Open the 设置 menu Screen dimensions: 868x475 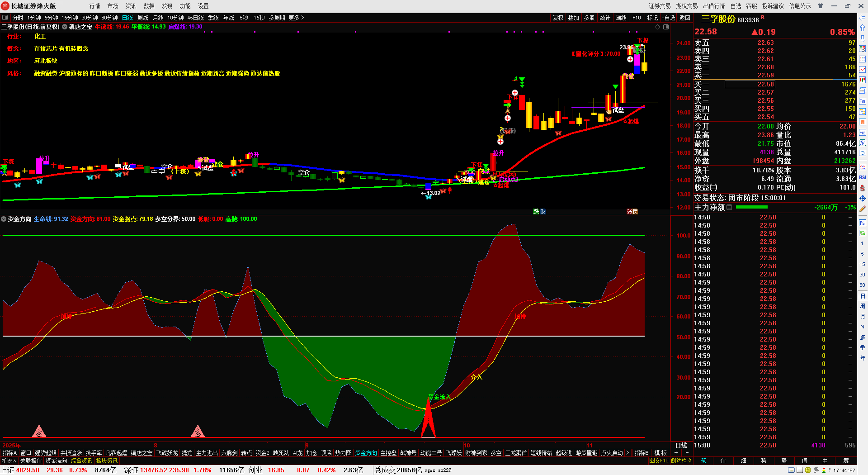click(x=203, y=6)
